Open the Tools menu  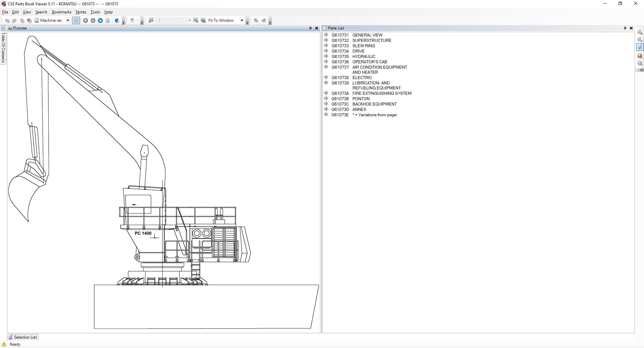95,12
